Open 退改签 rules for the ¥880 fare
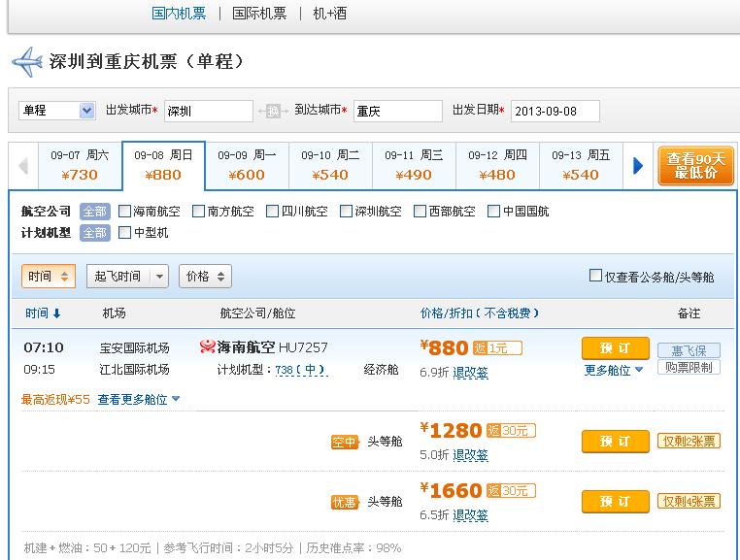The height and width of the screenshot is (560, 740). click(471, 373)
